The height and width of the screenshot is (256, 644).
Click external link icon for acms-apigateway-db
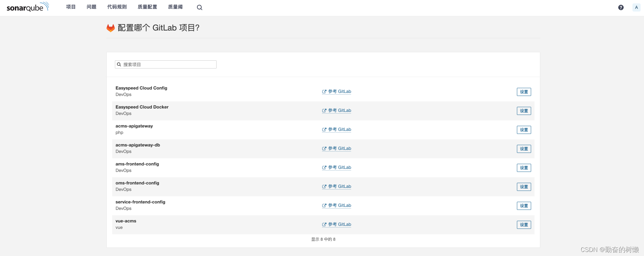pyautogui.click(x=324, y=149)
